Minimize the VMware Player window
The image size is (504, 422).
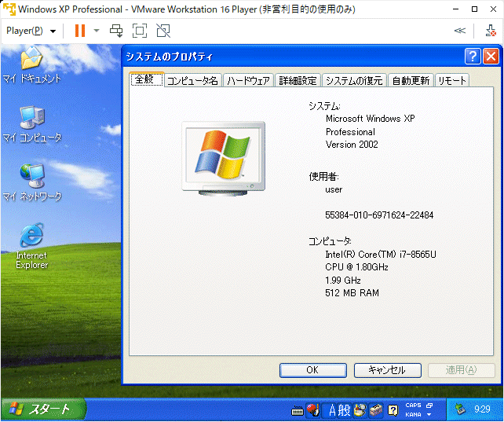[x=456, y=9]
